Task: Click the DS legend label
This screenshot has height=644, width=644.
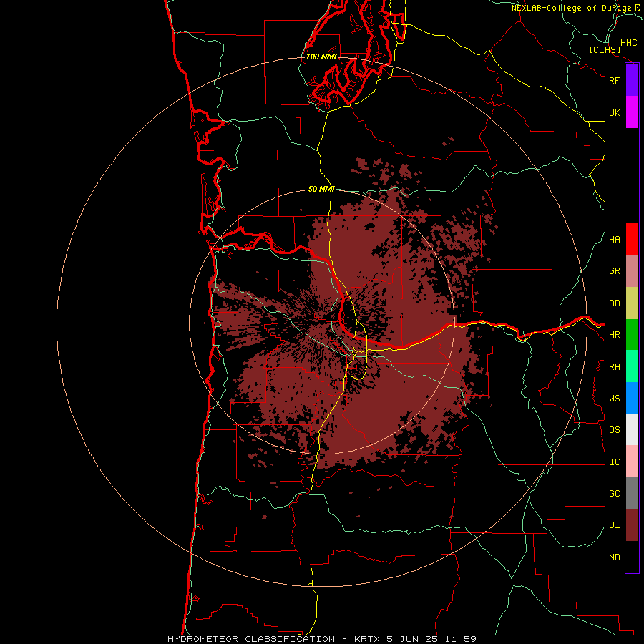Action: [614, 430]
